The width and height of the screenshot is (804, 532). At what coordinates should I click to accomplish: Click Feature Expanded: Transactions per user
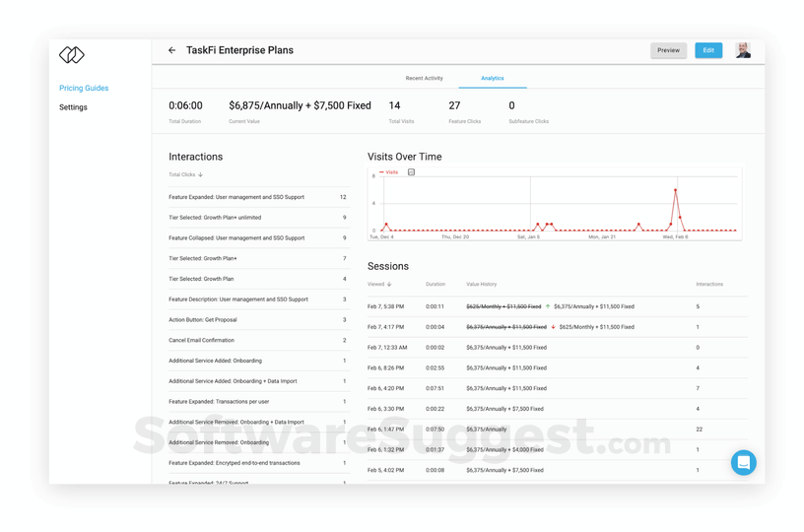tap(259, 402)
